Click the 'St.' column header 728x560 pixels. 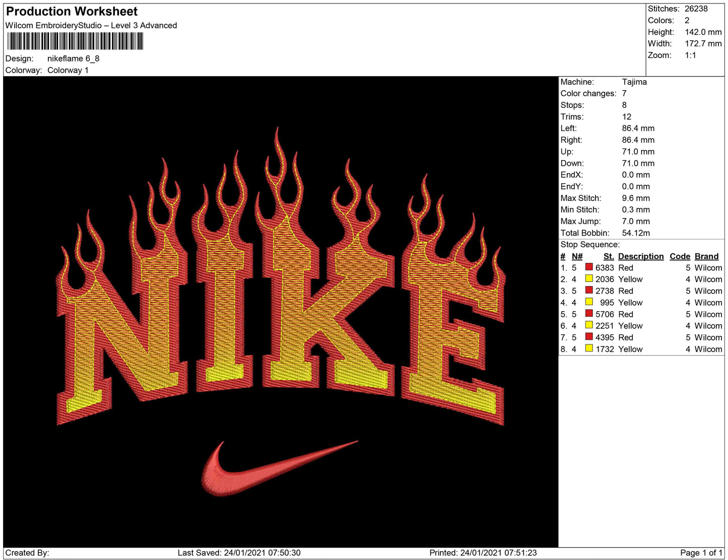[609, 256]
